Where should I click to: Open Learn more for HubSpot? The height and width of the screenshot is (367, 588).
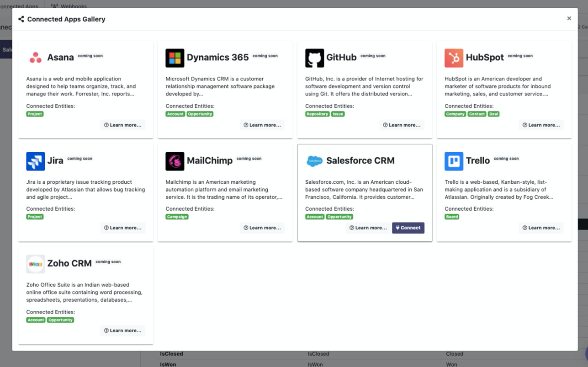541,125
